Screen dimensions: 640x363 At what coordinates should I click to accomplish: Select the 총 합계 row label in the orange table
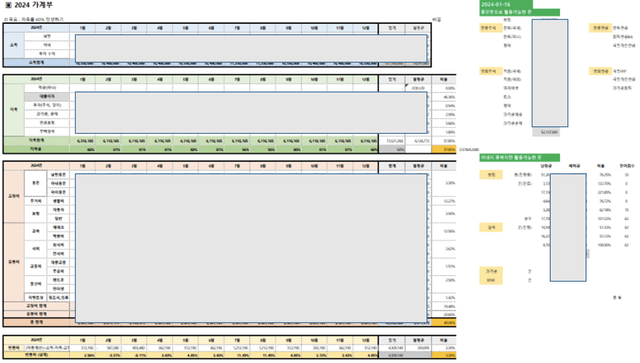[x=37, y=322]
